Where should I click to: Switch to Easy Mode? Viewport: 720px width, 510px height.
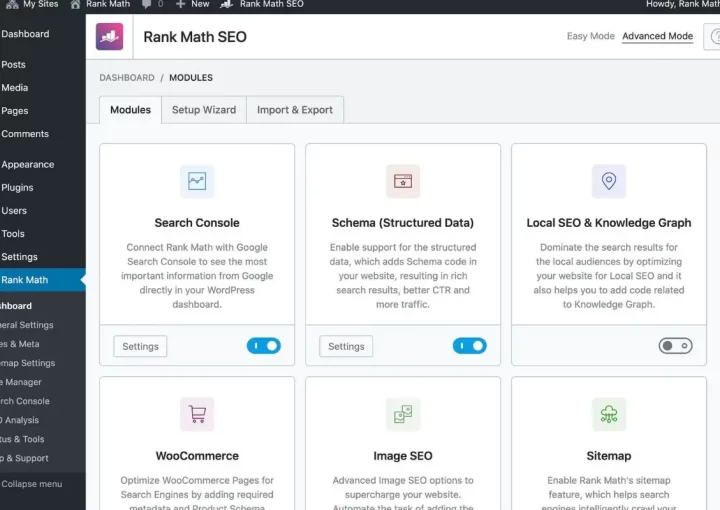[590, 37]
